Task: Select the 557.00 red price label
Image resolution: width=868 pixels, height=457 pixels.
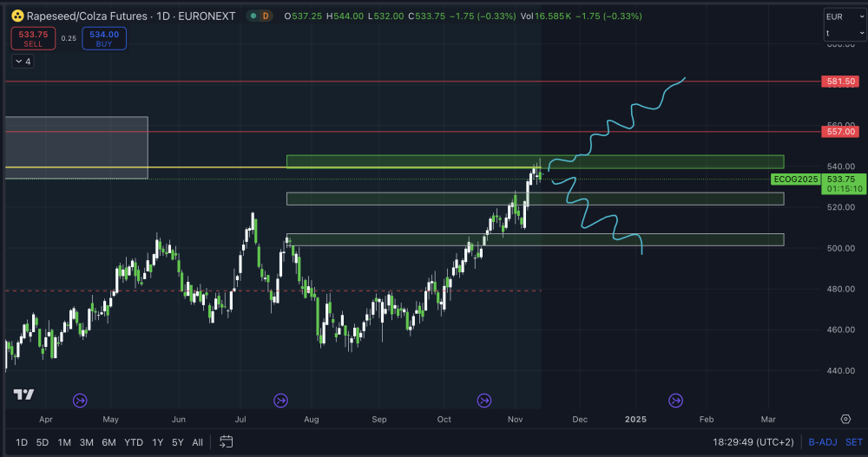Action: pos(840,132)
